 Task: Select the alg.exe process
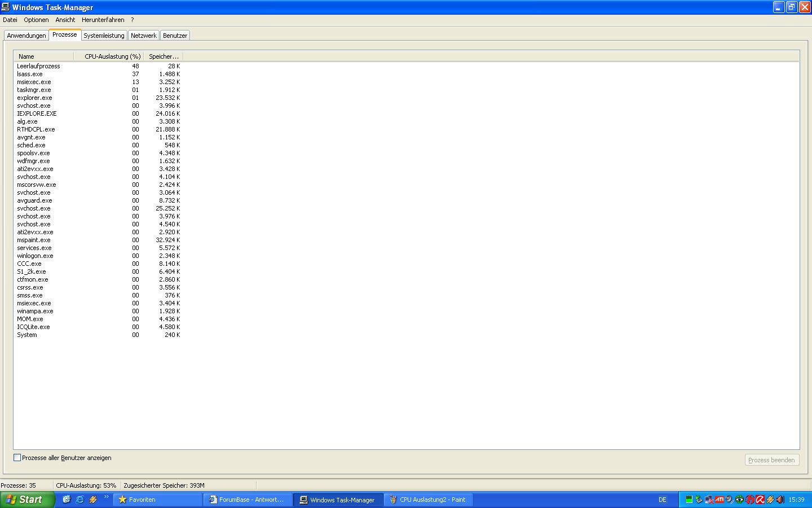tap(99, 121)
